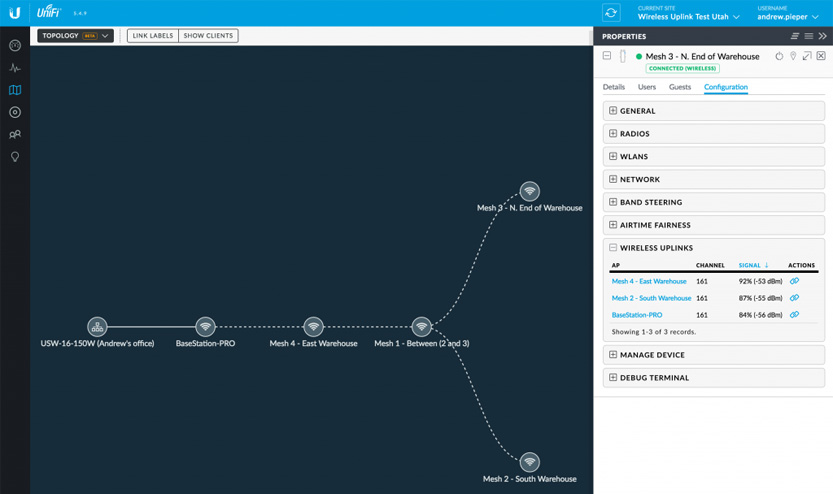
Task: Expand the Band Steering section
Action: [713, 202]
